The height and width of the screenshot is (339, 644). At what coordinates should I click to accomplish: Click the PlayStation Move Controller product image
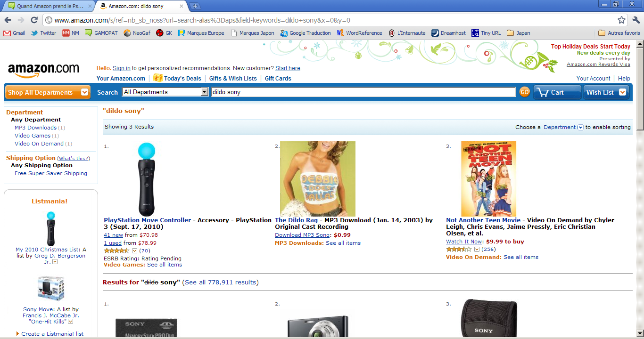(x=147, y=179)
